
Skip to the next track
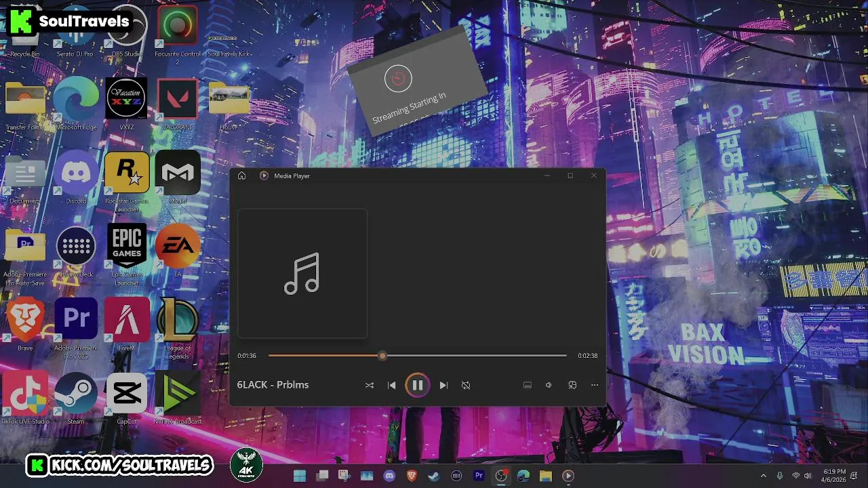[x=443, y=385]
